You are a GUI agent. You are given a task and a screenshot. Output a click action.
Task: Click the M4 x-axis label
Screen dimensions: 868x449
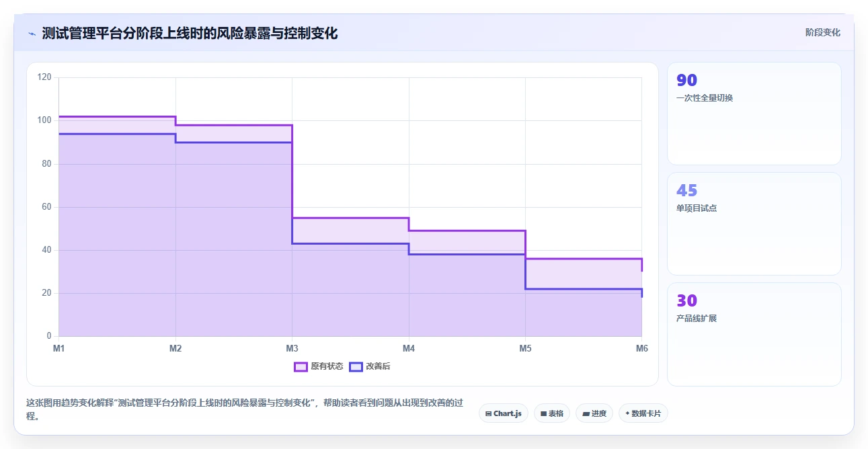pyautogui.click(x=409, y=348)
